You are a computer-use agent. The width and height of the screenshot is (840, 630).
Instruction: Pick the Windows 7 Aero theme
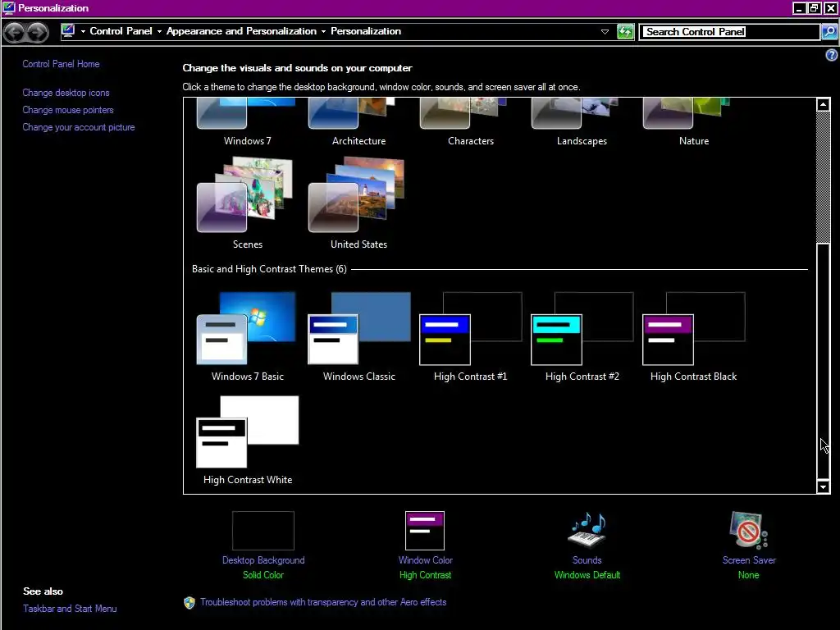pos(246,113)
